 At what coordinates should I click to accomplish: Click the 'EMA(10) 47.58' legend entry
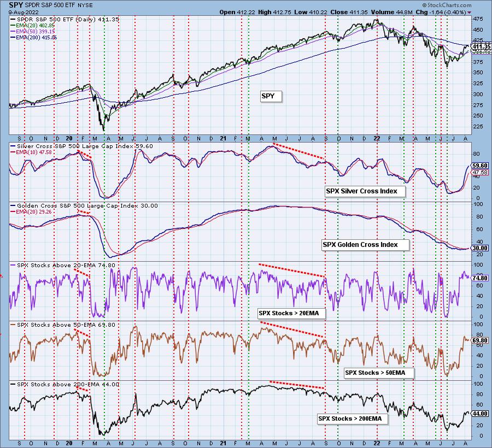click(31, 152)
